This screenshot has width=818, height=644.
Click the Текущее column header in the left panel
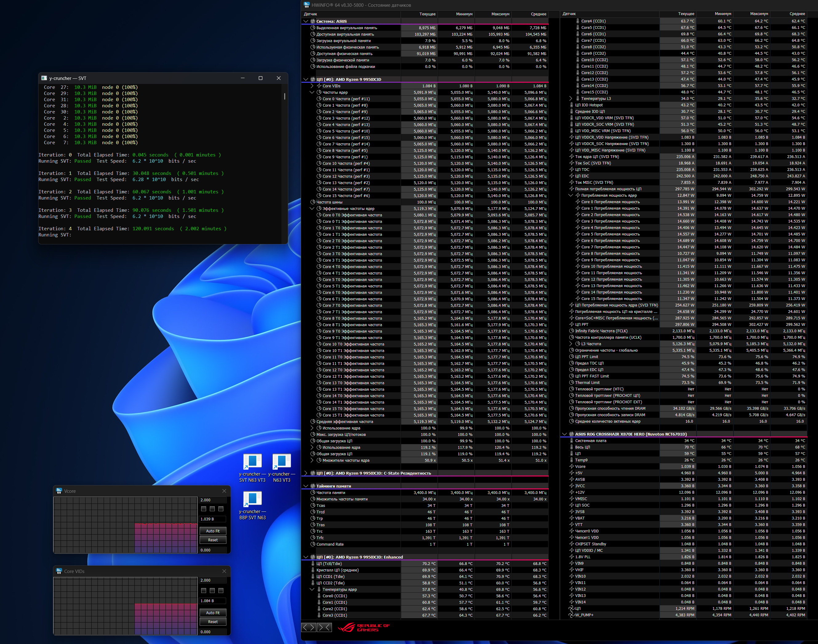(x=427, y=14)
